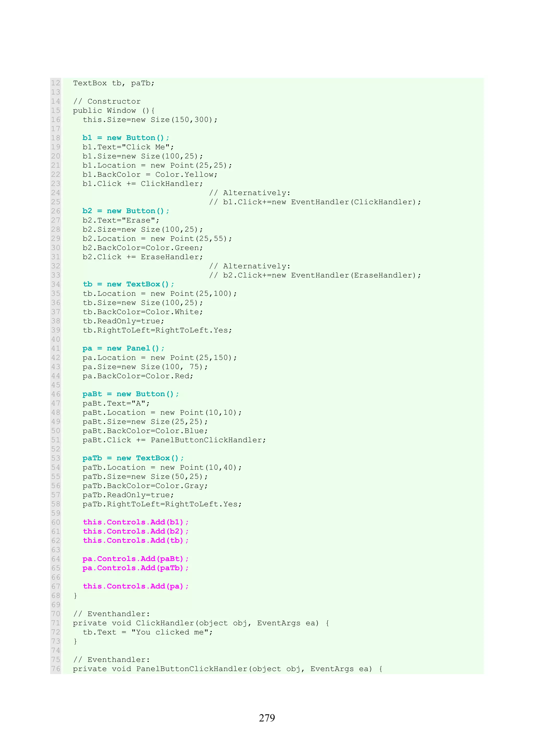Click the 'paTb = new TextBox();' line
Screen dimensions: 534x756
(133, 458)
